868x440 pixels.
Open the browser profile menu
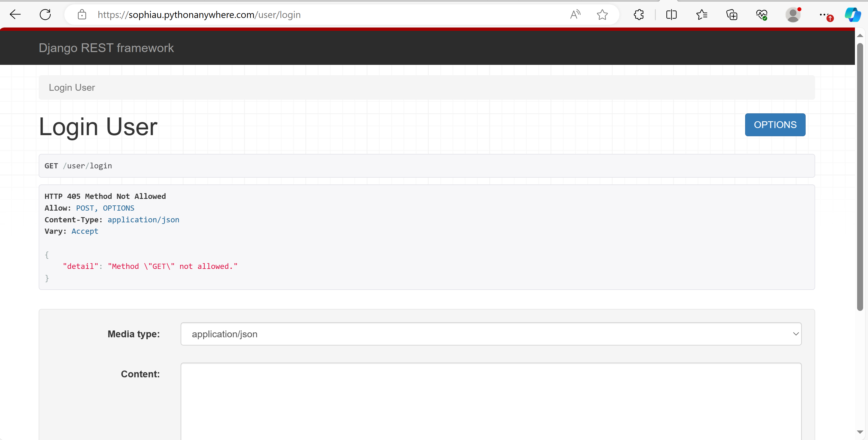tap(793, 14)
